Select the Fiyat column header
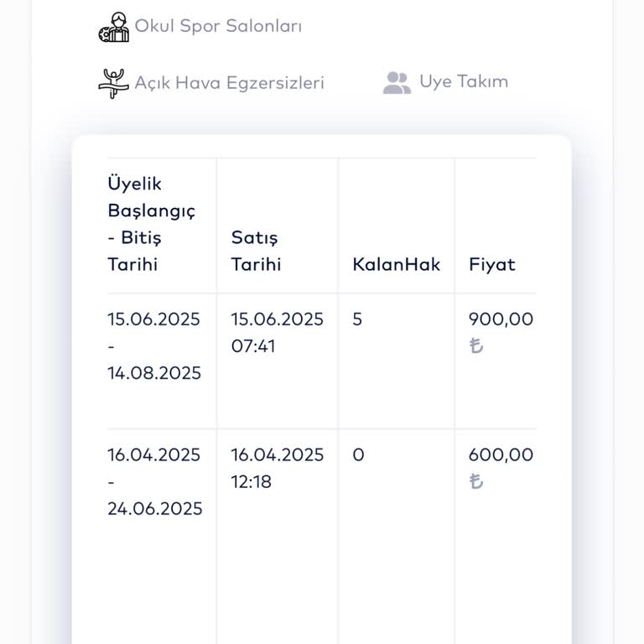 (491, 264)
